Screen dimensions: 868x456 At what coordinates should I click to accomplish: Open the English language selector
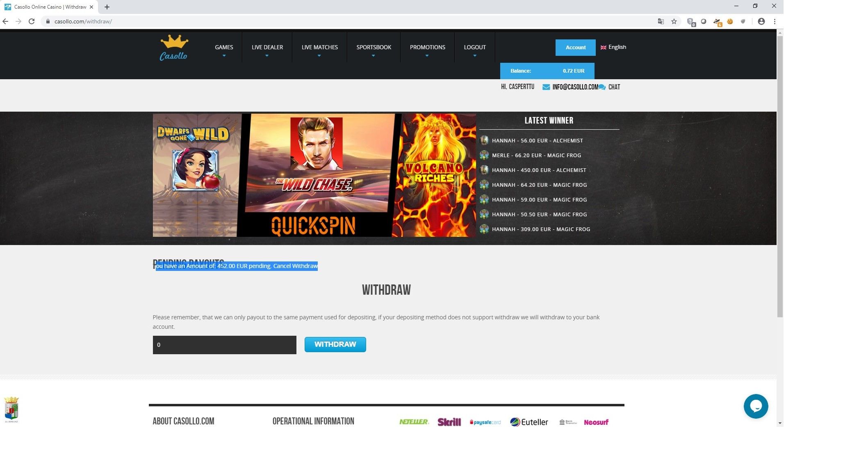pos(613,47)
